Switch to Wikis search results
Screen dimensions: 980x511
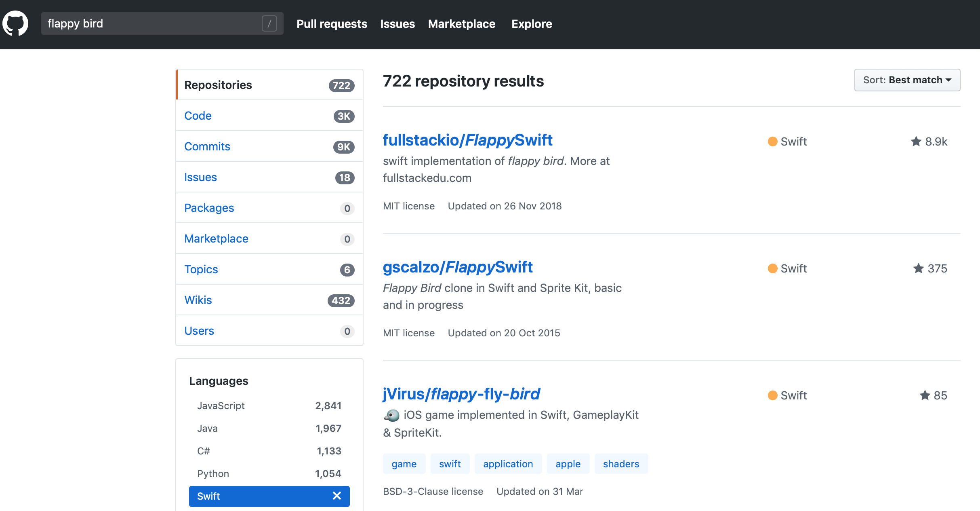click(198, 300)
